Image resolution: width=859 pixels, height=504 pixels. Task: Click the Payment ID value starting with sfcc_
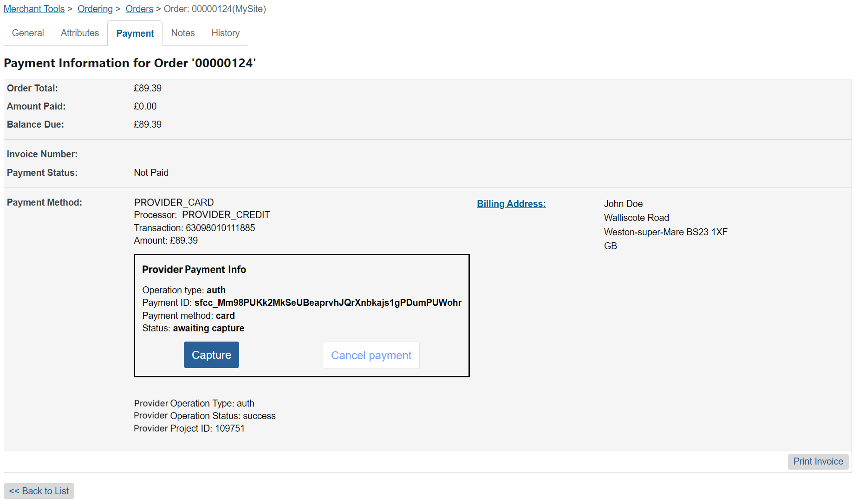click(328, 303)
